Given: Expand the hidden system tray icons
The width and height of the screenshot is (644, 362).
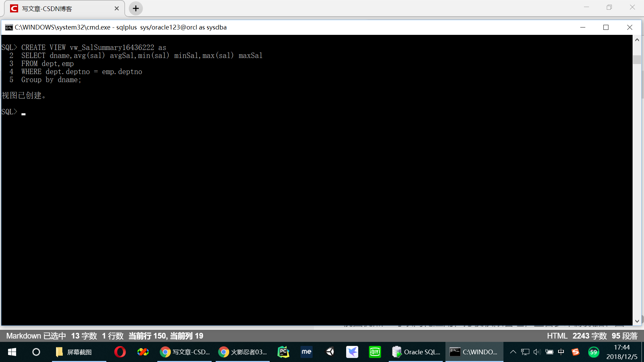Looking at the screenshot, I should pos(513,352).
